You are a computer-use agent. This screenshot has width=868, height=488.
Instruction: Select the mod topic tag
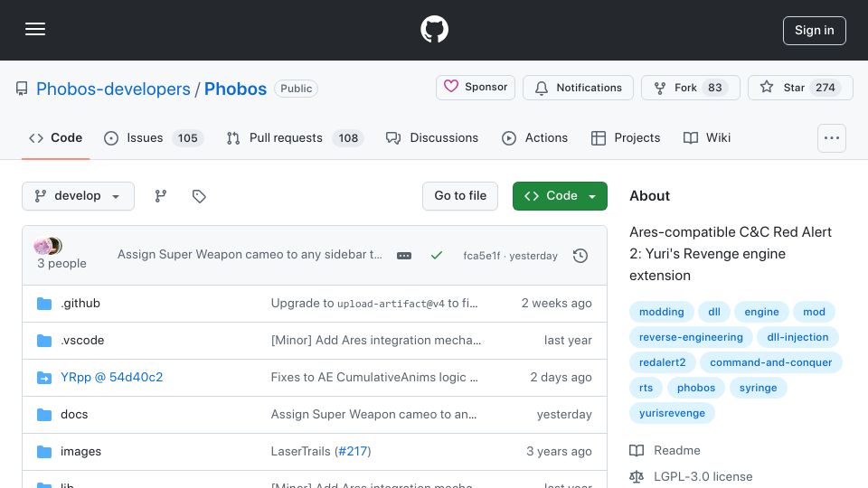(814, 312)
